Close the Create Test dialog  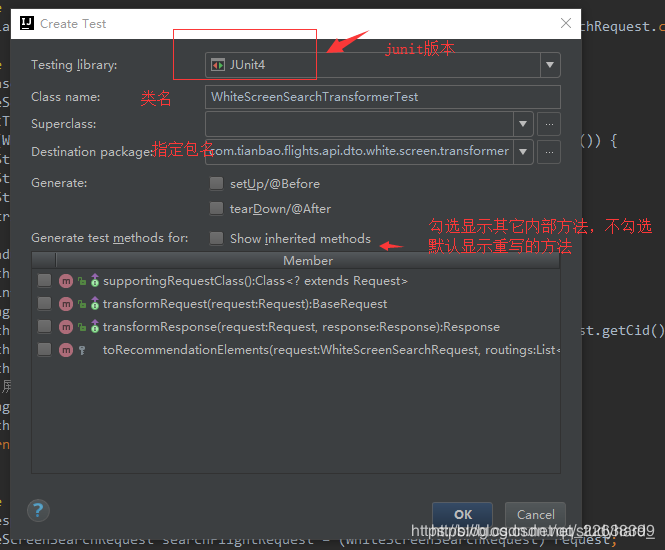[x=566, y=23]
